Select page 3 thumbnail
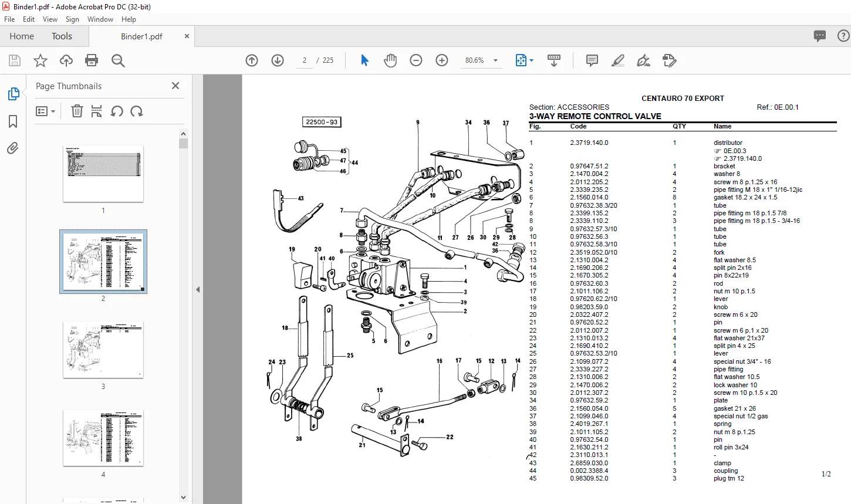This screenshot has height=504, width=851. pos(103,350)
